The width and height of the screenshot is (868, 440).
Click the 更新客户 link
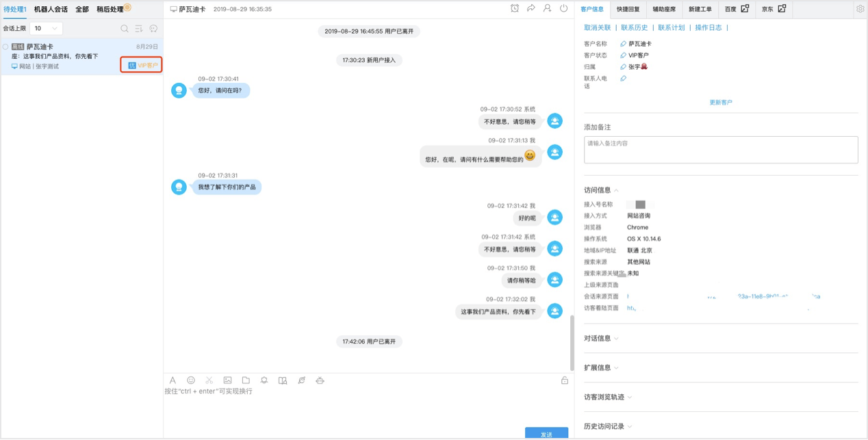coord(721,103)
